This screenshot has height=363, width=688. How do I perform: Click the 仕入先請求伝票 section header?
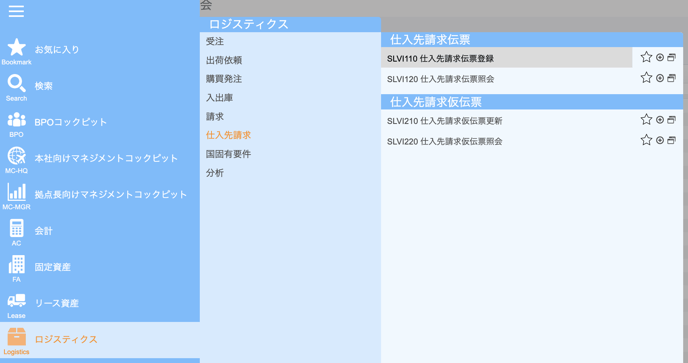point(532,40)
